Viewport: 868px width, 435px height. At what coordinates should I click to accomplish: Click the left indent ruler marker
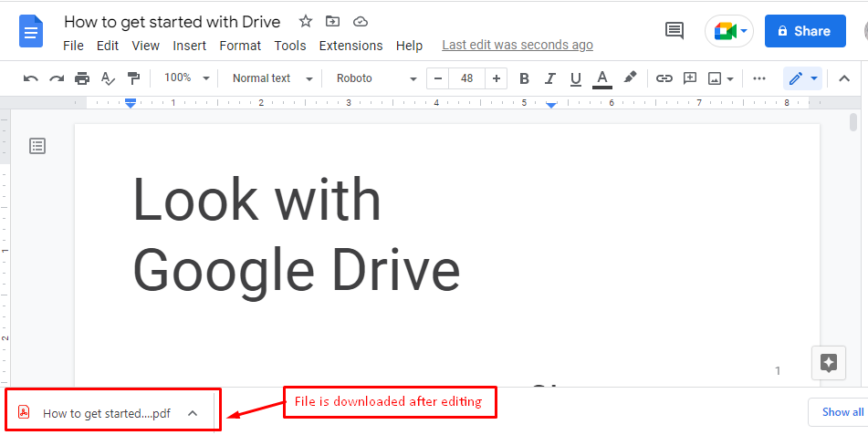131,103
